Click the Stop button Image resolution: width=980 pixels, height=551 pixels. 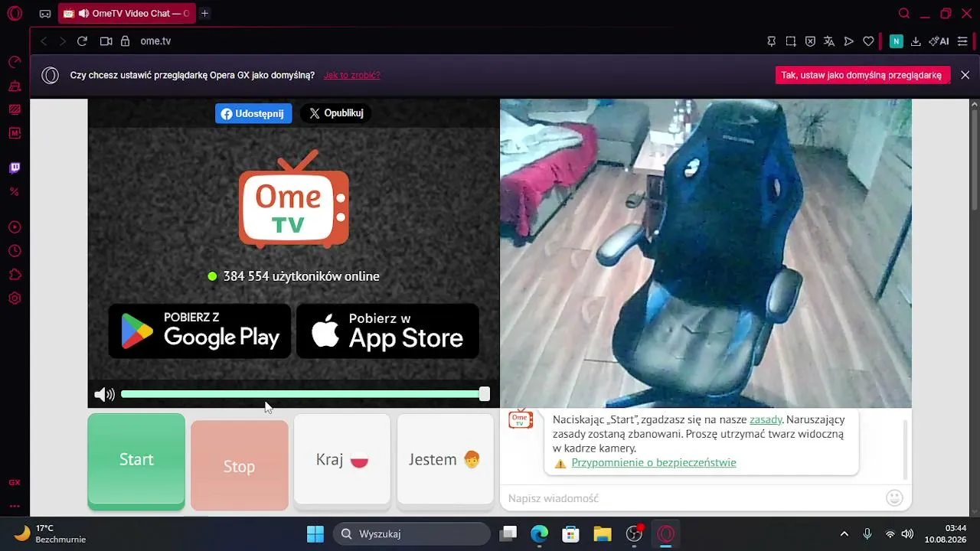(x=240, y=465)
